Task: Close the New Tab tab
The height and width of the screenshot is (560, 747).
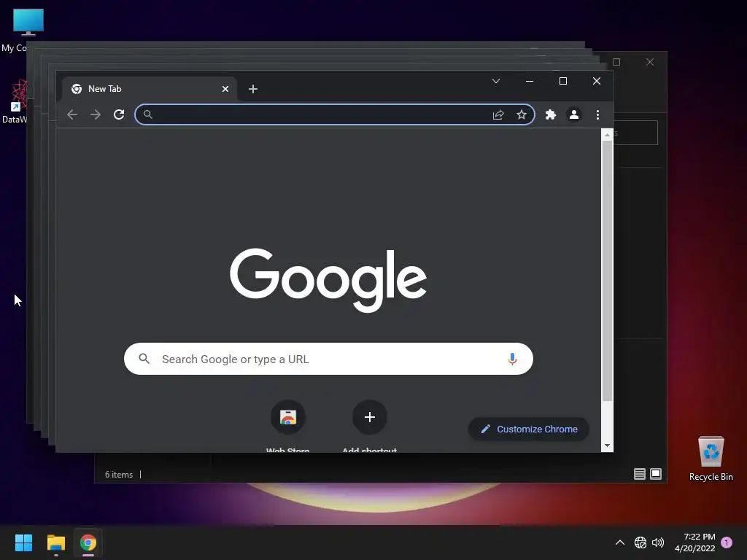Action: click(x=225, y=89)
